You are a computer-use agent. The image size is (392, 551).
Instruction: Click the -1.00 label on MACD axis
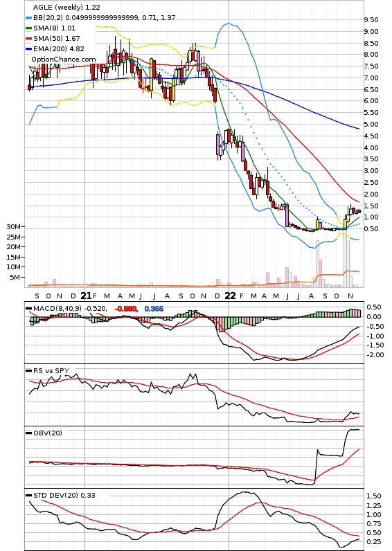tap(375, 336)
